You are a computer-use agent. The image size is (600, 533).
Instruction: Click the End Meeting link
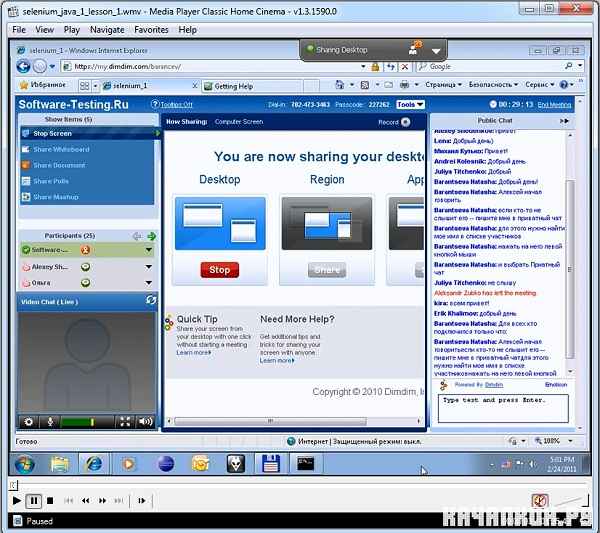pos(554,104)
